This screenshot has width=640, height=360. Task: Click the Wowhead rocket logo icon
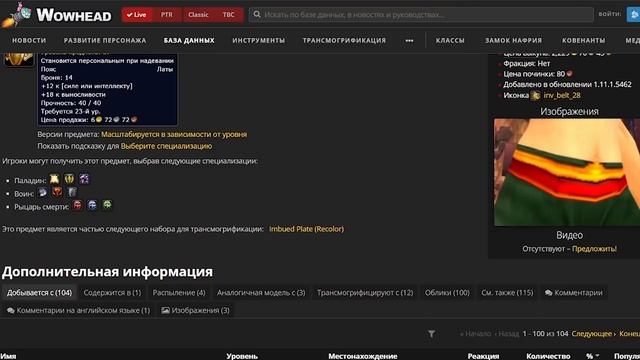point(16,15)
